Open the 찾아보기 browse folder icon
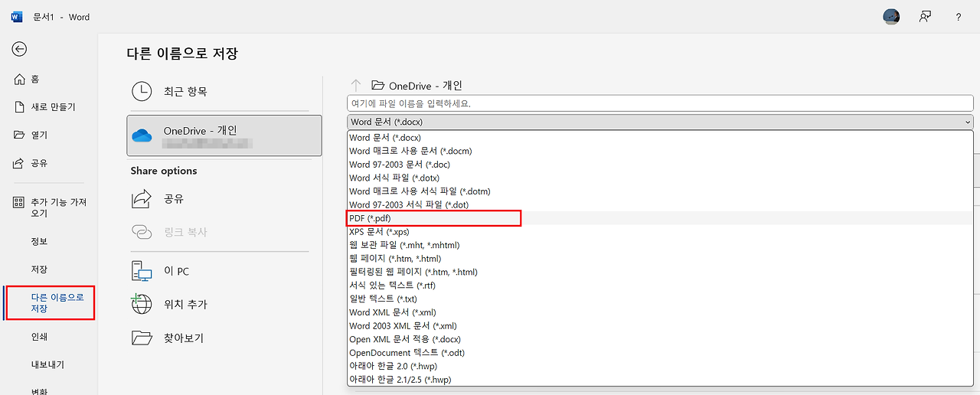 142,338
